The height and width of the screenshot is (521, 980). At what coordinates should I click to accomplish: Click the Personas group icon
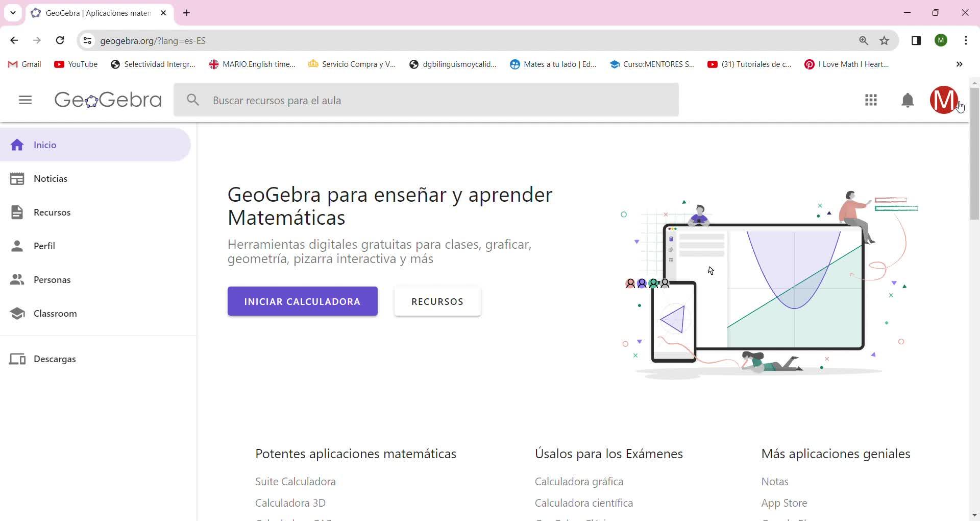click(17, 280)
